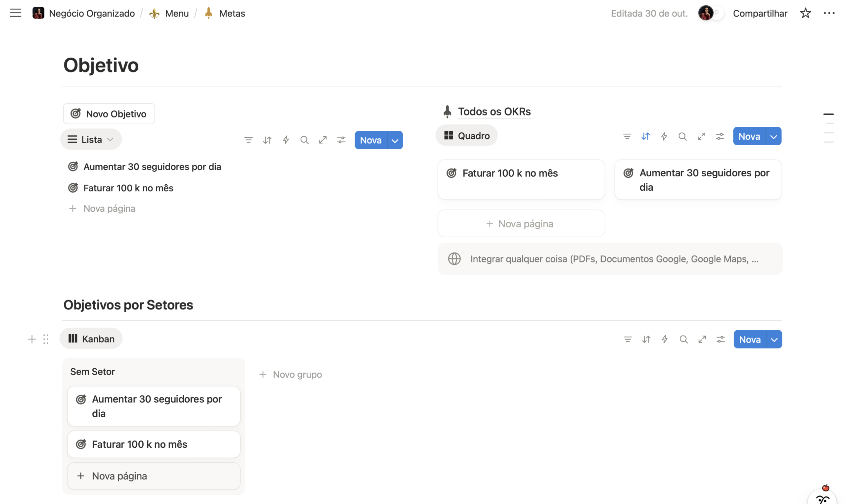Open Nova dropdown arrow in Kanban section
Screen dimensions: 846x504
pos(774,340)
